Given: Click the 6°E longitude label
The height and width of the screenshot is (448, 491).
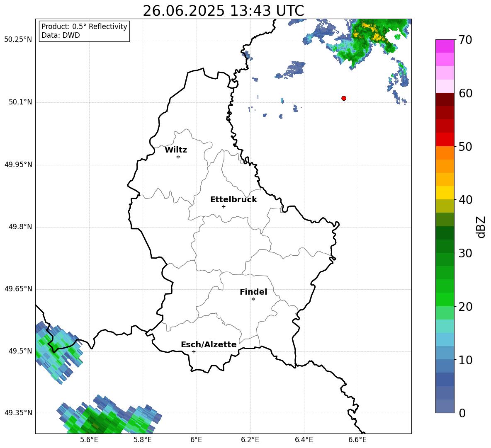Looking at the screenshot, I should [x=196, y=440].
